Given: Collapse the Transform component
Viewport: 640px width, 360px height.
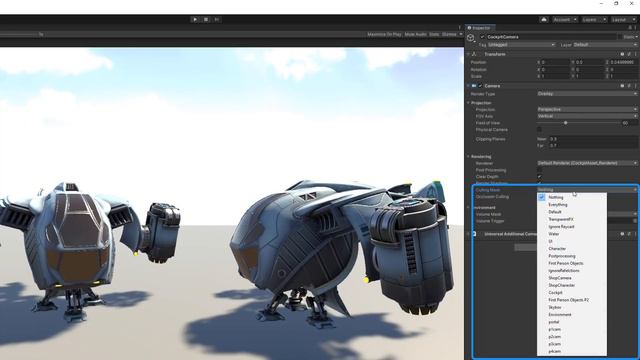Looking at the screenshot, I should click(x=468, y=54).
